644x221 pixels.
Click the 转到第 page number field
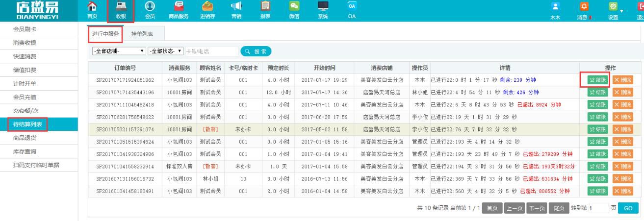coord(598,208)
